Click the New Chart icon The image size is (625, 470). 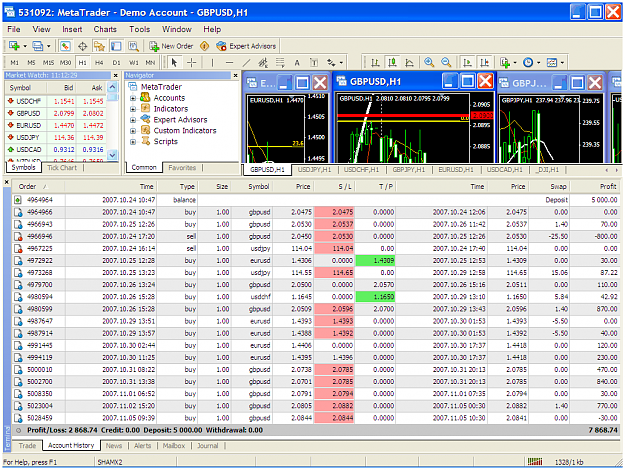click(14, 46)
